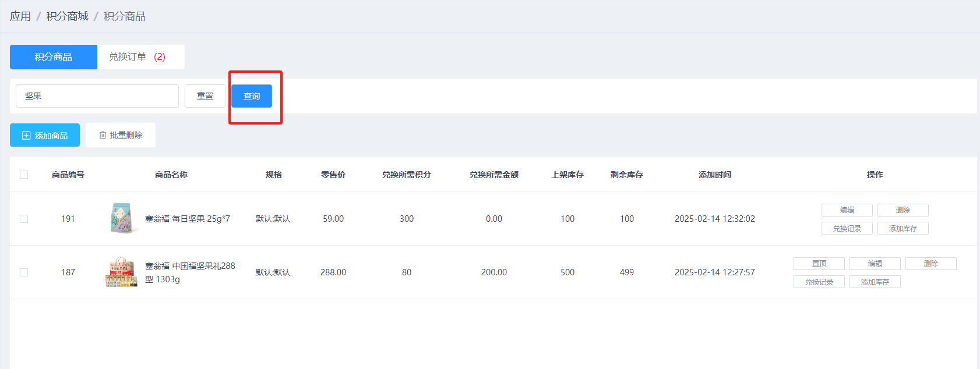The height and width of the screenshot is (369, 980).
Task: Pin product 187 with 置顶 button
Action: (819, 264)
